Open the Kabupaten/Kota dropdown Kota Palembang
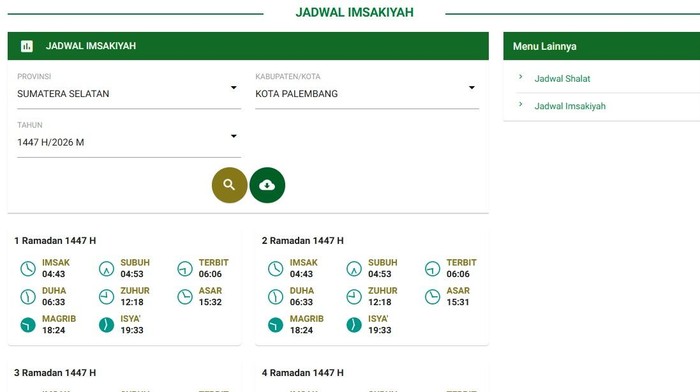The width and height of the screenshot is (700, 392). pyautogui.click(x=367, y=94)
